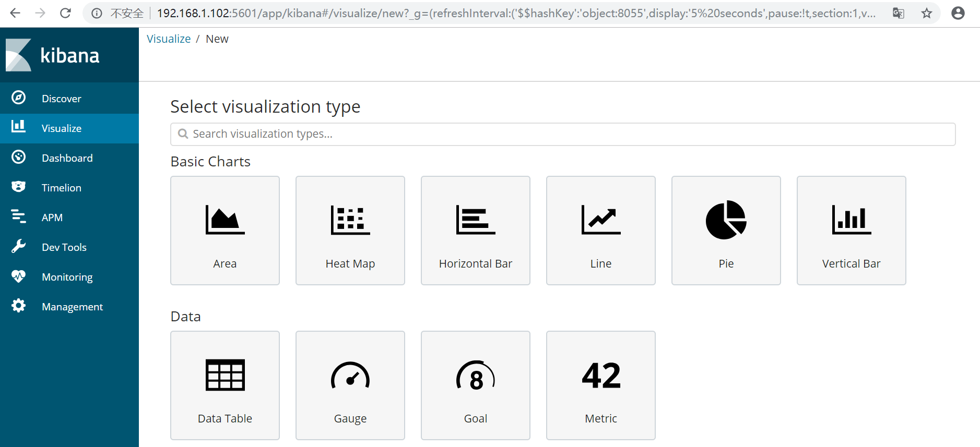This screenshot has width=980, height=447.
Task: Click the Gauge label
Action: pos(350,419)
